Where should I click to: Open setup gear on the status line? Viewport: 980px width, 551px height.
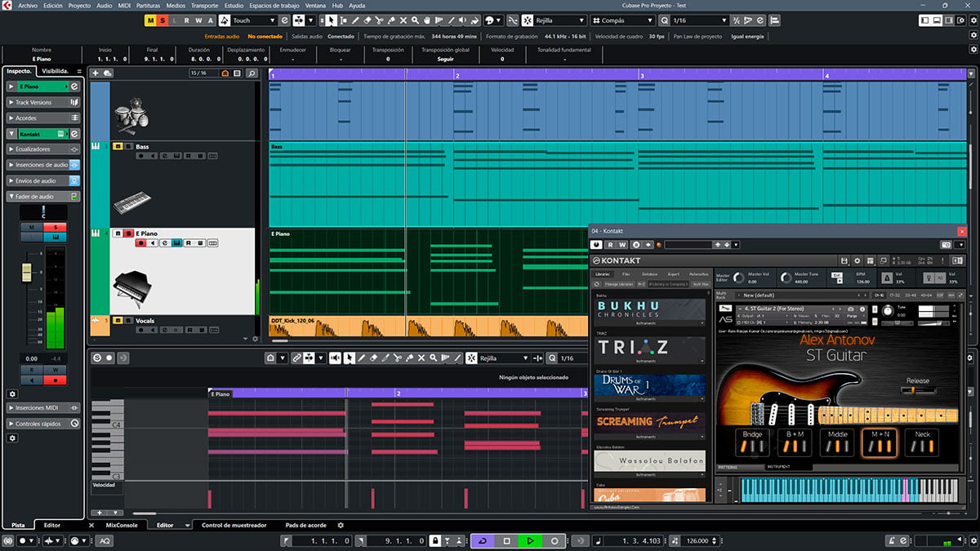[973, 35]
